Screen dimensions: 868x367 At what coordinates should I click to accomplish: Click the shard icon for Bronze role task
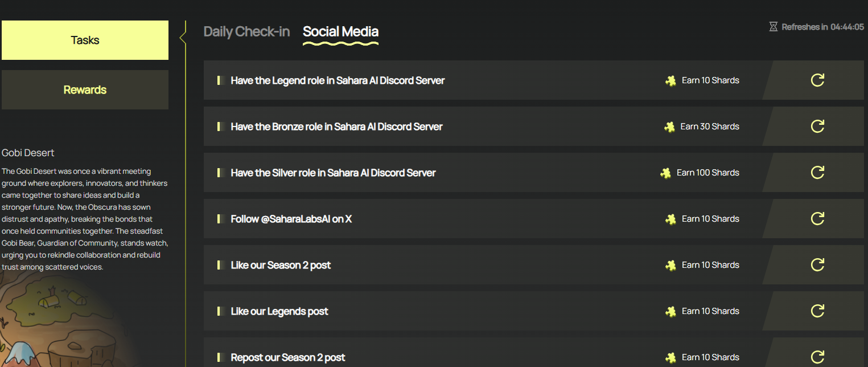pyautogui.click(x=669, y=127)
